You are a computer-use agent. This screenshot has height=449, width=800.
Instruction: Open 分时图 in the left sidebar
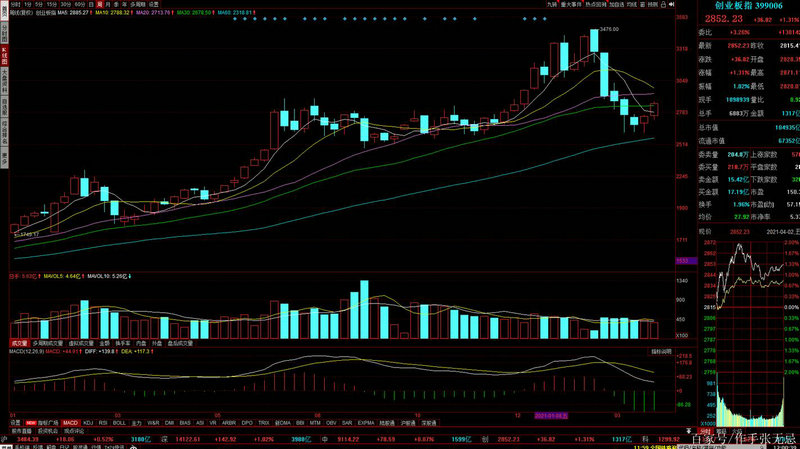pyautogui.click(x=4, y=28)
